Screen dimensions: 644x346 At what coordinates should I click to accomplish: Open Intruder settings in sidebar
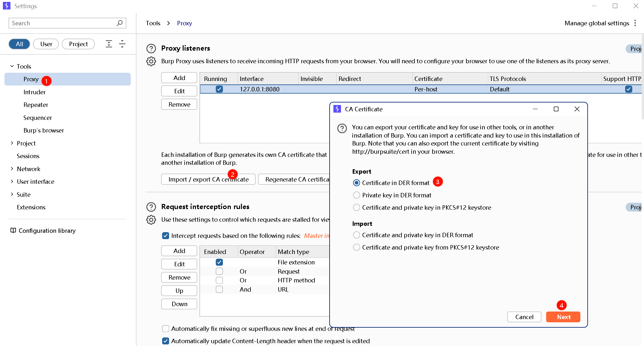coord(35,92)
